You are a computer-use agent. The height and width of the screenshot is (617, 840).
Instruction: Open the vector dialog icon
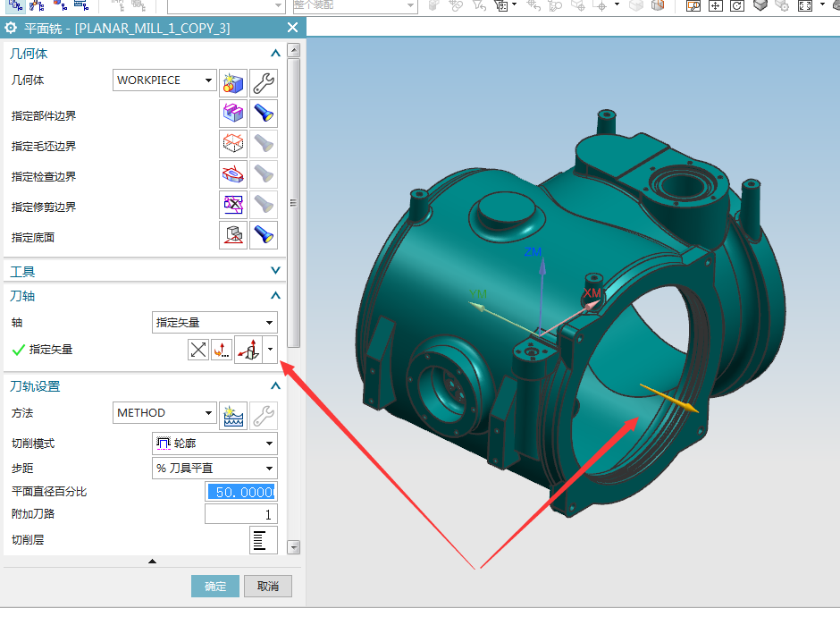coord(222,350)
